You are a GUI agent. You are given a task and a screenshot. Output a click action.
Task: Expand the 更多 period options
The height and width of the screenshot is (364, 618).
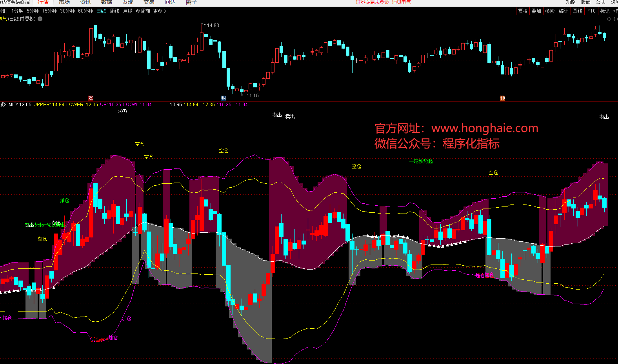pos(160,11)
